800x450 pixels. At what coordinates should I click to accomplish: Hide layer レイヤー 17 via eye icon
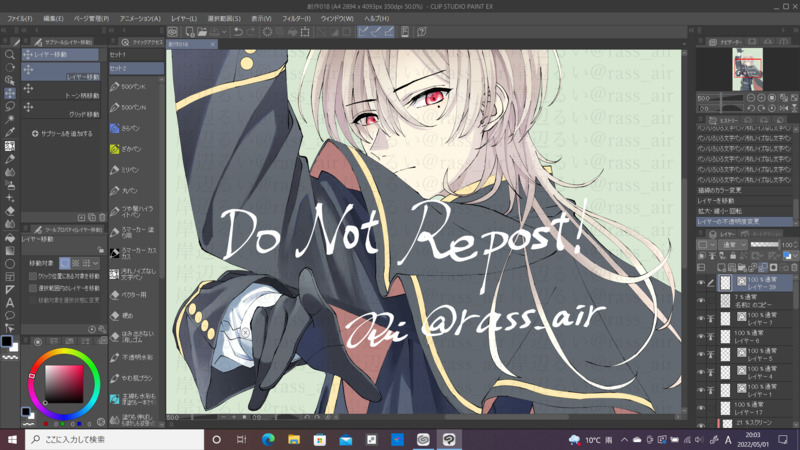coord(701,408)
